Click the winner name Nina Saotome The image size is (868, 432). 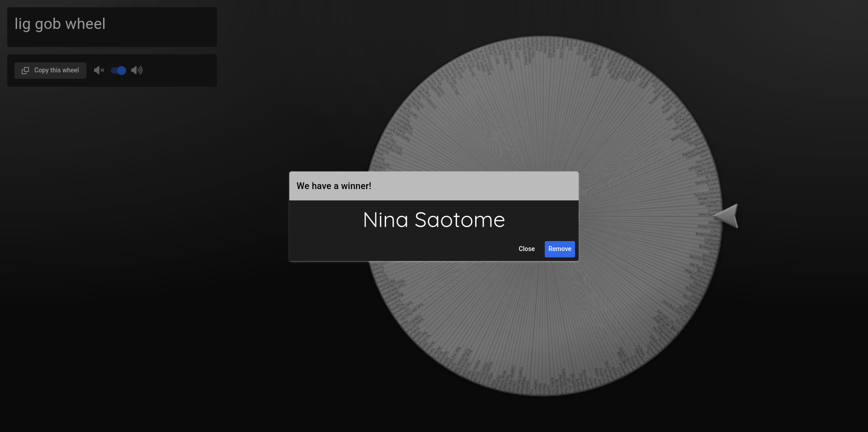point(434,220)
